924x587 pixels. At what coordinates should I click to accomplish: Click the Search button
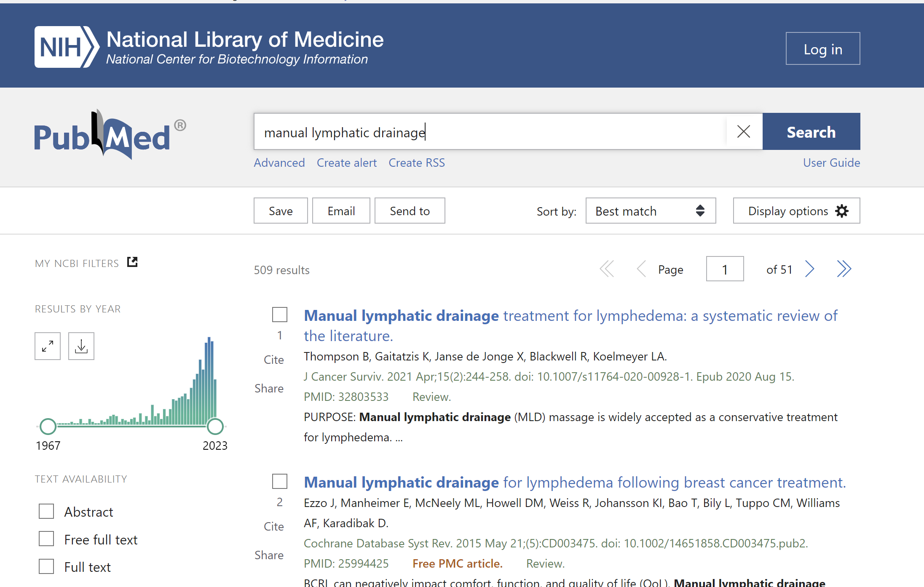[x=811, y=131]
